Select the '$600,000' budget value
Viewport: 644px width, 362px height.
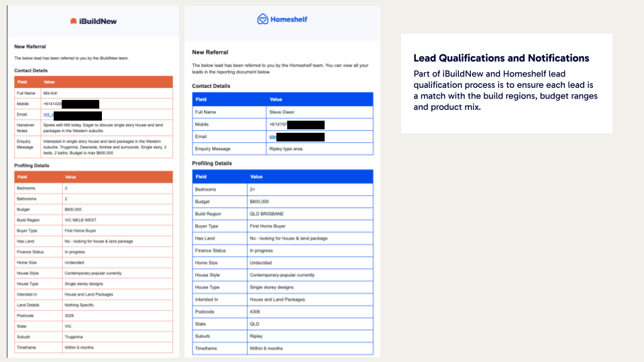point(73,209)
